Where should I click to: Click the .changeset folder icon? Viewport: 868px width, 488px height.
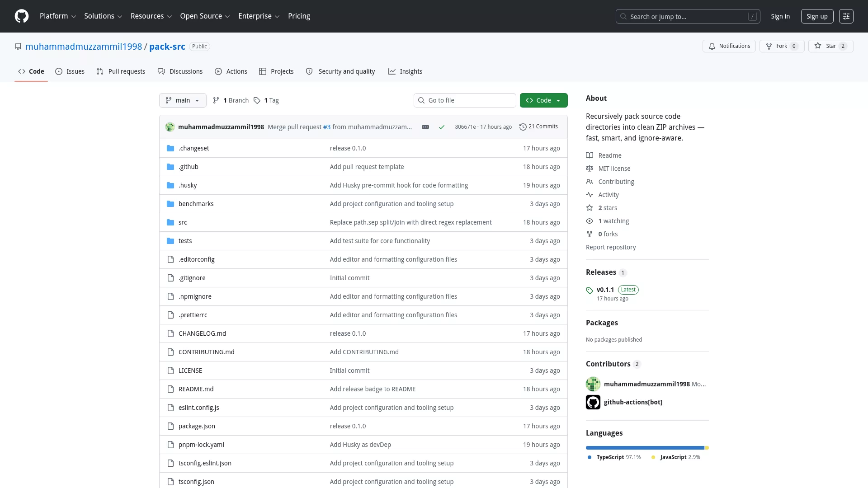(170, 148)
